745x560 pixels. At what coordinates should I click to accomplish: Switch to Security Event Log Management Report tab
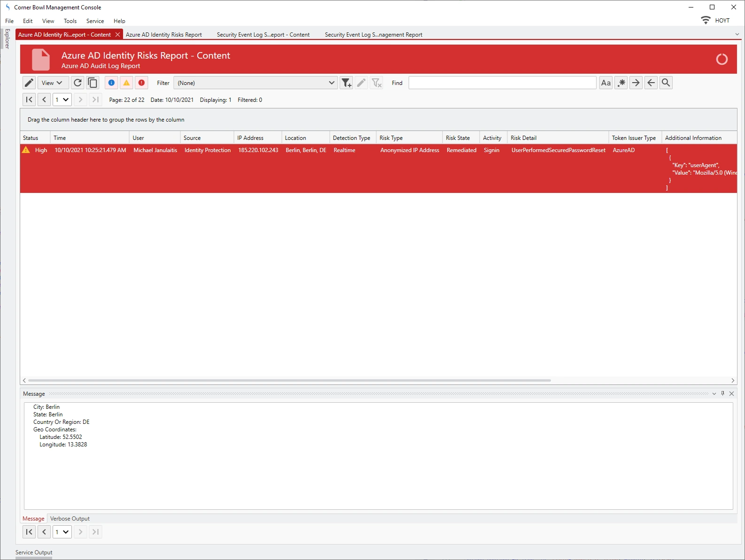pyautogui.click(x=373, y=35)
